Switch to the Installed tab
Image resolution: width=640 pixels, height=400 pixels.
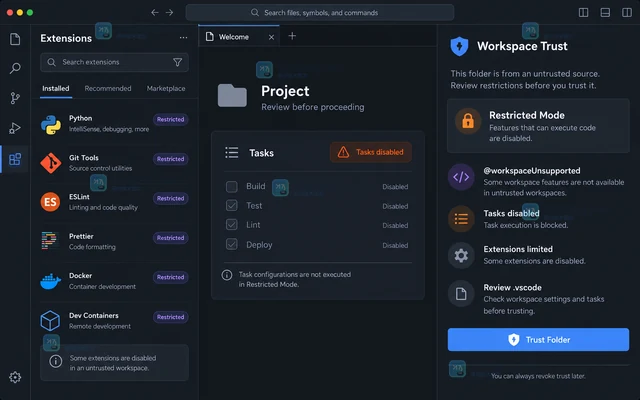click(56, 88)
